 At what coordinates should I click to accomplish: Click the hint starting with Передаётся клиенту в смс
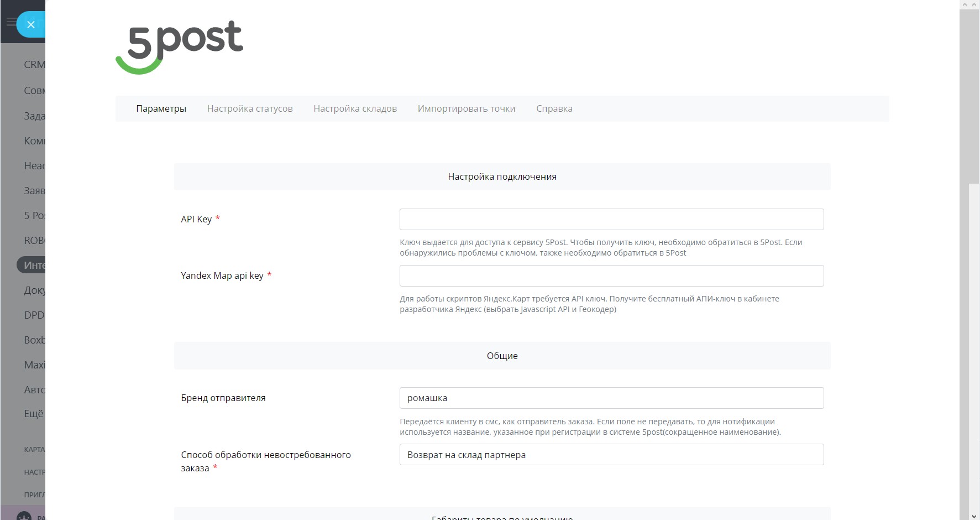click(x=590, y=427)
